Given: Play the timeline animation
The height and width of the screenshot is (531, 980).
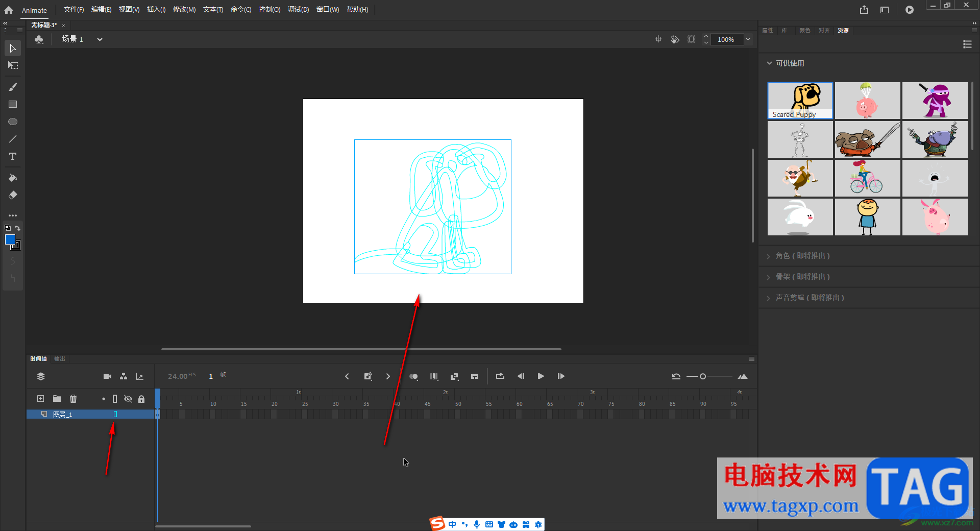Looking at the screenshot, I should 541,376.
